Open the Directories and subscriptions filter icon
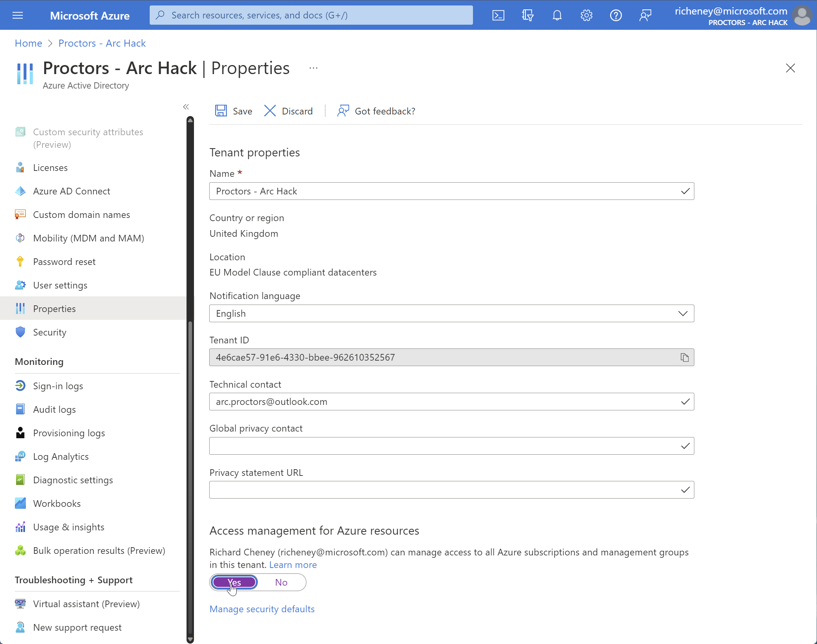817x644 pixels. (x=527, y=15)
